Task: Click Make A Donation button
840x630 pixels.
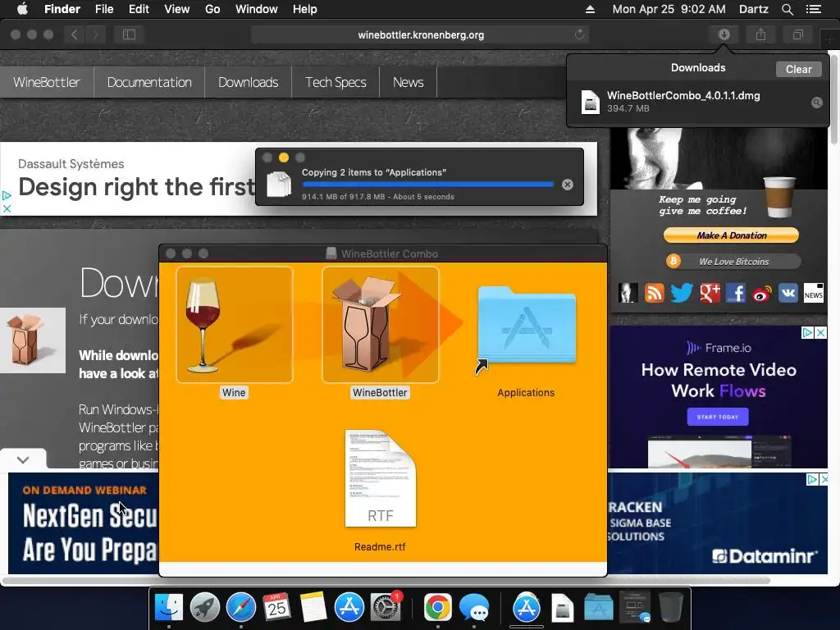Action: 731,235
